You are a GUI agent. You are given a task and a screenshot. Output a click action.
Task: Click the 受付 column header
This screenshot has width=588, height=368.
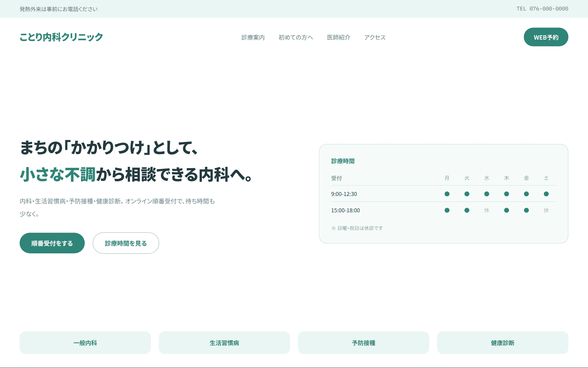[x=336, y=178]
